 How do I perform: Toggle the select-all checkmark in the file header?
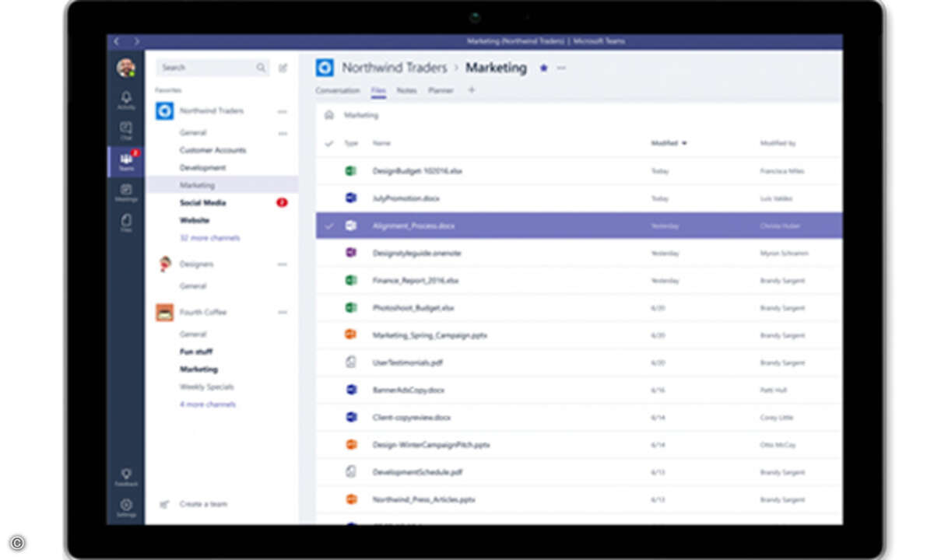(329, 143)
